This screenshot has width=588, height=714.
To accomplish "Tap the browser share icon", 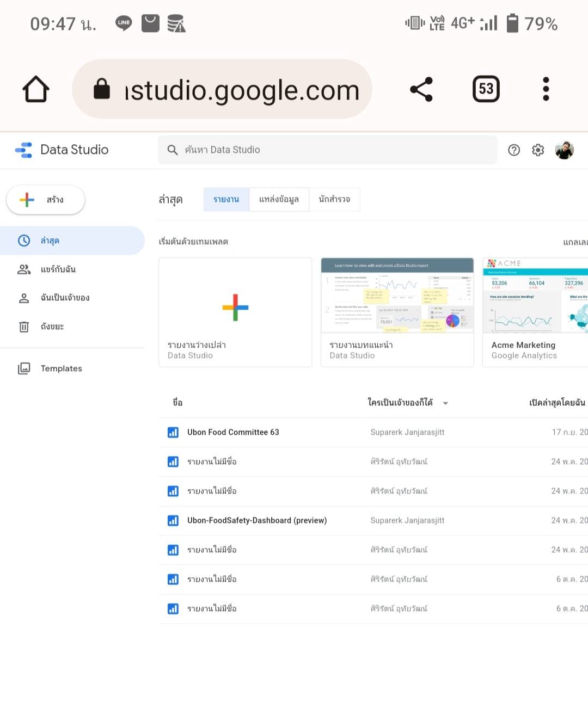I will click(x=421, y=89).
